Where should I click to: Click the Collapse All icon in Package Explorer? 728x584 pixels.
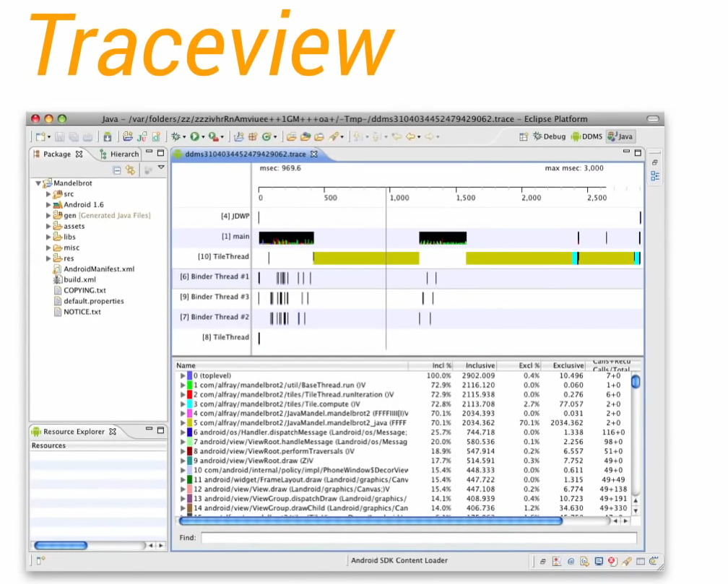pos(117,170)
